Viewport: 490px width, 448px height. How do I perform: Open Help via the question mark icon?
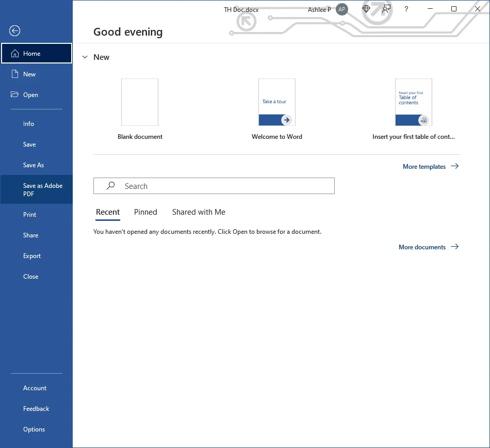point(406,9)
